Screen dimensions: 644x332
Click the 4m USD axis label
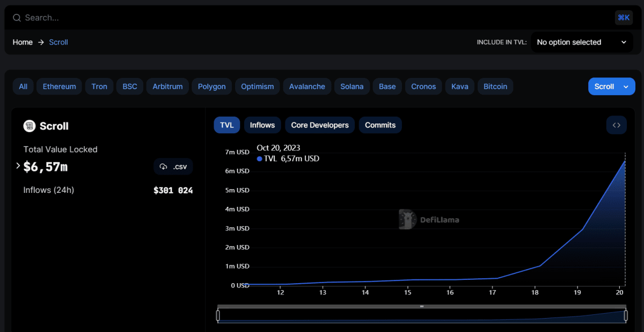coord(237,209)
